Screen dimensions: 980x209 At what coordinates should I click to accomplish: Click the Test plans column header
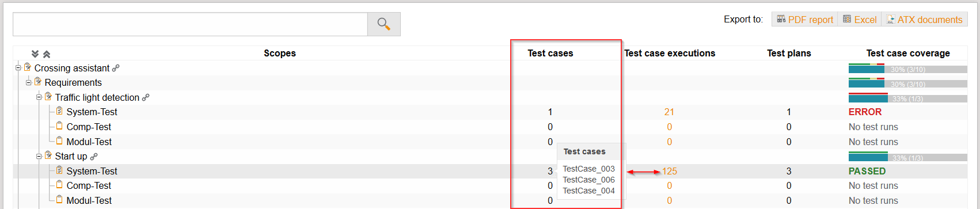(x=789, y=53)
